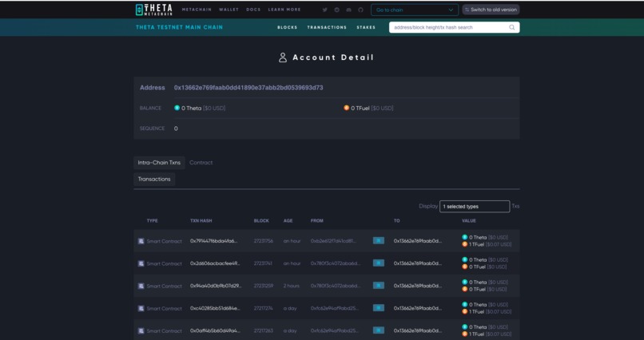Viewport: 644px width, 340px height.
Task: Click the Theta coin icon in Balance row
Action: tap(177, 108)
